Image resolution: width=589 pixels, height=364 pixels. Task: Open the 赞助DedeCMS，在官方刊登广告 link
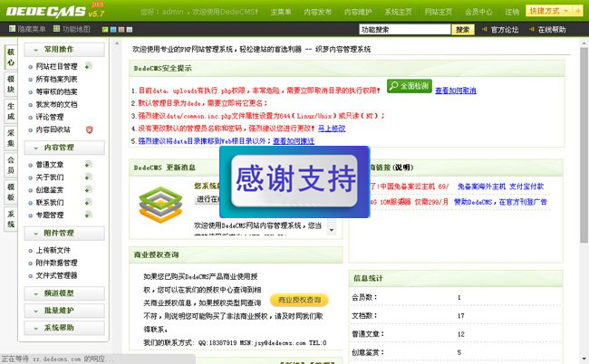500,202
